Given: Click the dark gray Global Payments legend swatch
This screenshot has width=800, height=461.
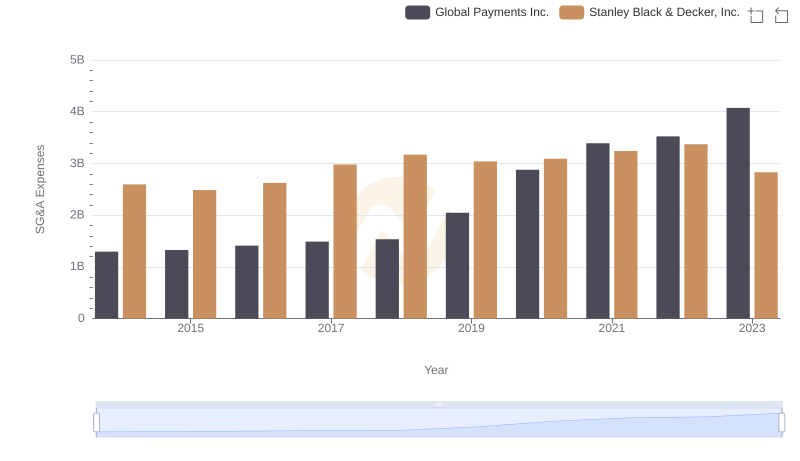Looking at the screenshot, I should tap(418, 12).
